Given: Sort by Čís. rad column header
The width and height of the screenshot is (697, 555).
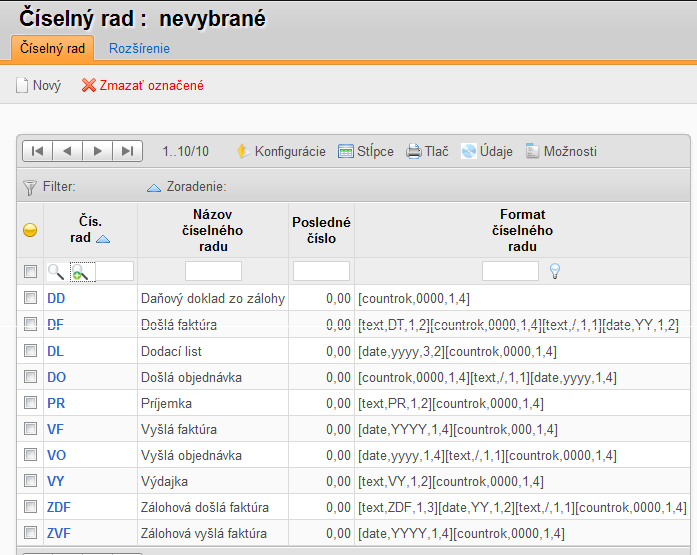Looking at the screenshot, I should pyautogui.click(x=90, y=229).
